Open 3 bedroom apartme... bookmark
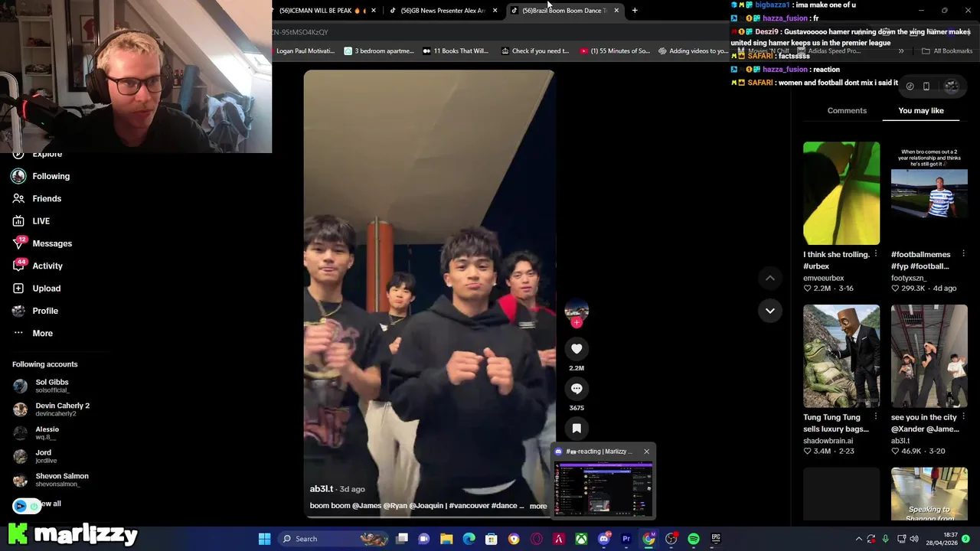The height and width of the screenshot is (551, 980). [378, 51]
